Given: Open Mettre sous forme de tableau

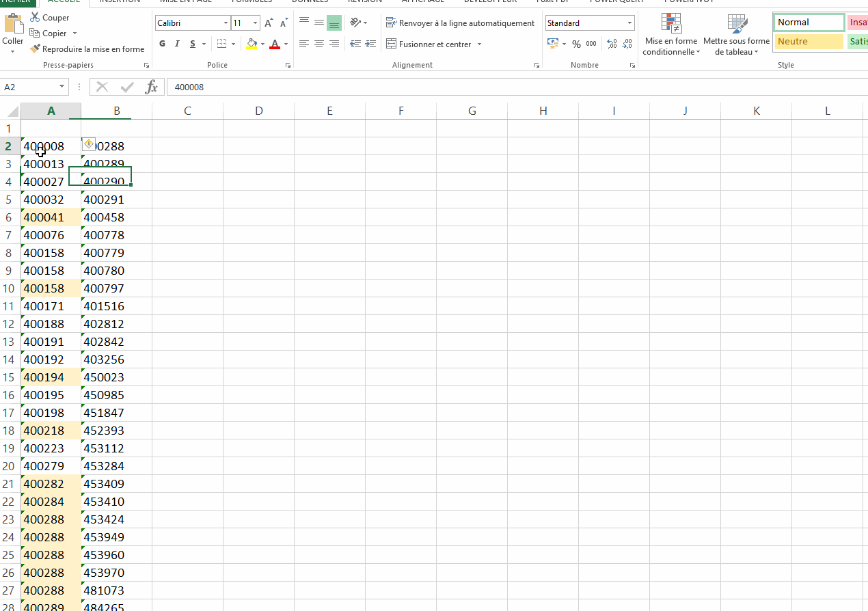Looking at the screenshot, I should coord(737,36).
